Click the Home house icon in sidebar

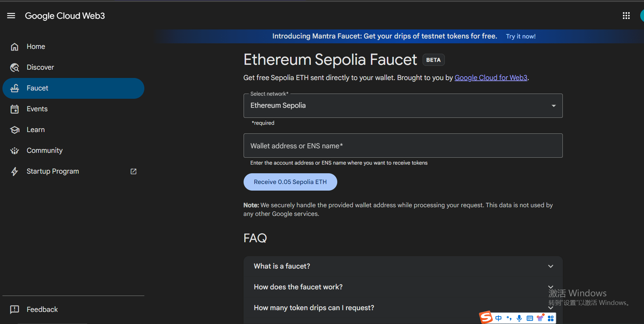tap(15, 47)
